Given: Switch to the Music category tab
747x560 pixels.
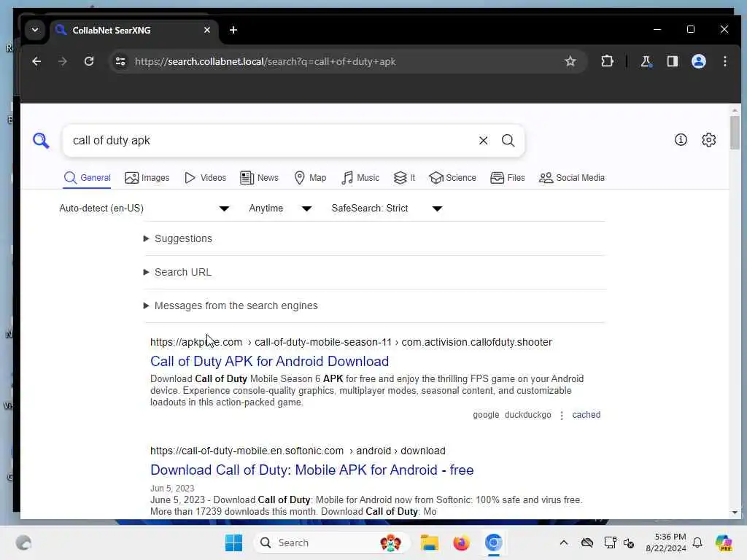Looking at the screenshot, I should pyautogui.click(x=360, y=178).
